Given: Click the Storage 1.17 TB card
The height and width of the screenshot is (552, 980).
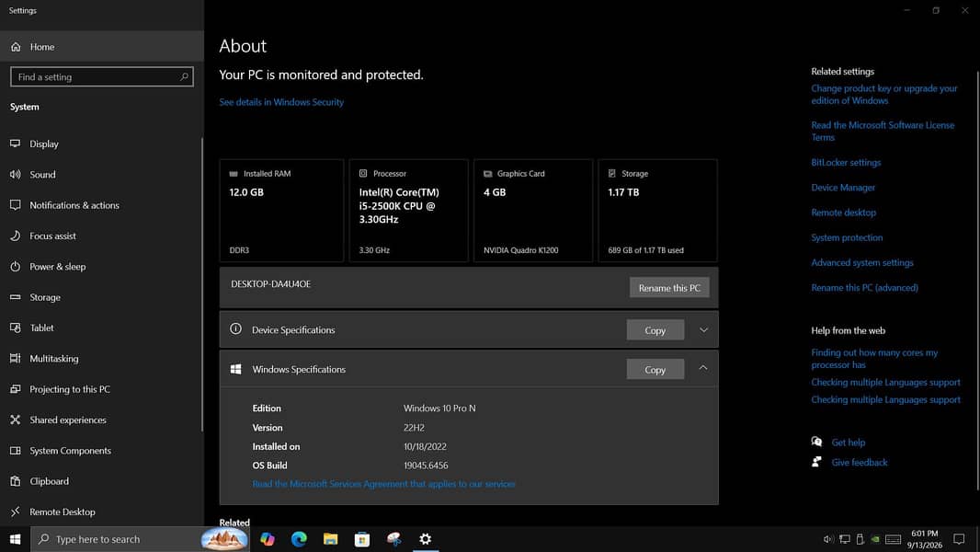Looking at the screenshot, I should click(657, 211).
